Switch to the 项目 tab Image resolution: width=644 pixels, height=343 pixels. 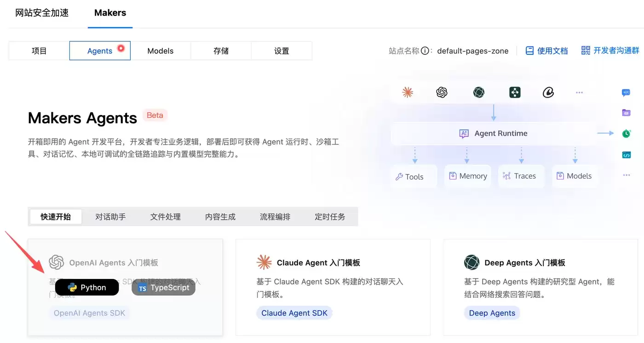point(39,51)
